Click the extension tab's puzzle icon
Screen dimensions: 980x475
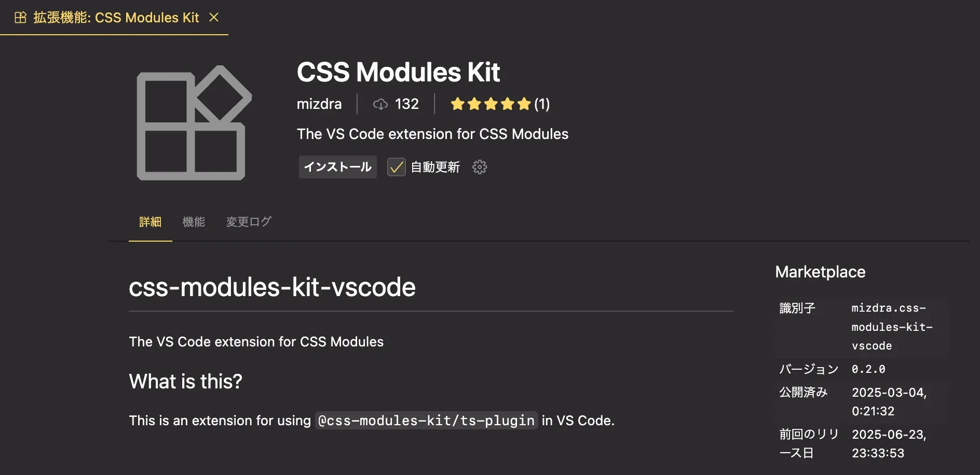tap(21, 18)
